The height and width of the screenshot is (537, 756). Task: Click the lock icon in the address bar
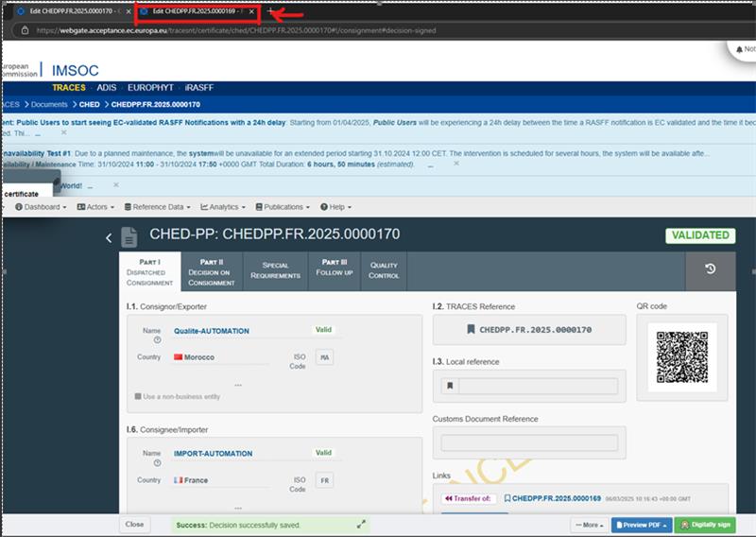pyautogui.click(x=26, y=30)
